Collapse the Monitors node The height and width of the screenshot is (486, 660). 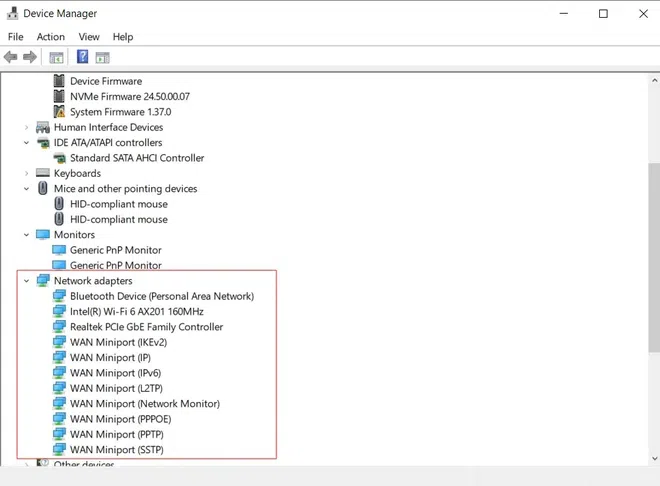click(x=27, y=235)
